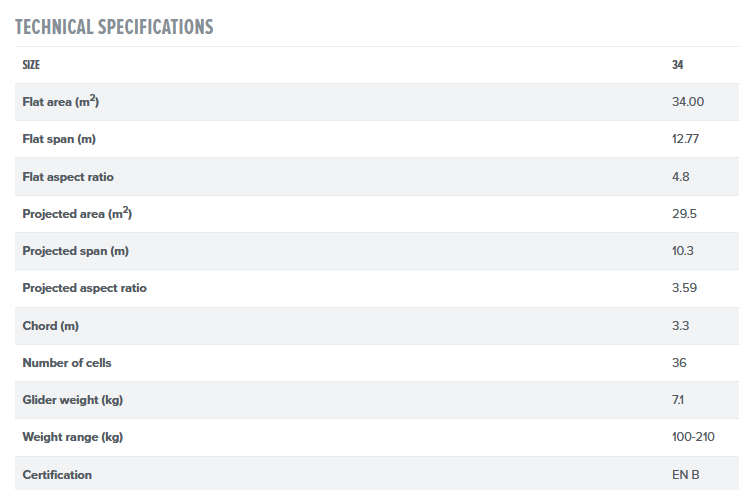Screen dimensions: 739x490
Task: Select the EN B certification value
Action: click(x=686, y=475)
